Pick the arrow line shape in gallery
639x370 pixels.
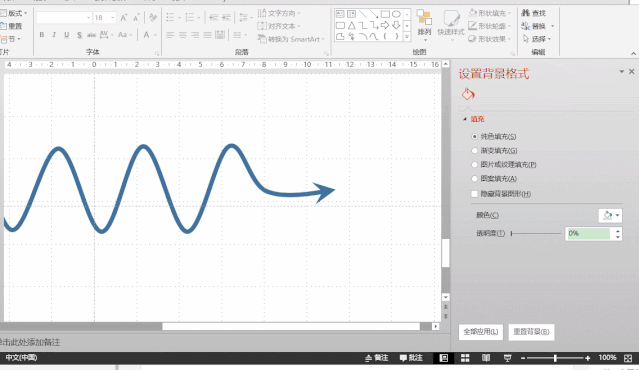coord(374,14)
